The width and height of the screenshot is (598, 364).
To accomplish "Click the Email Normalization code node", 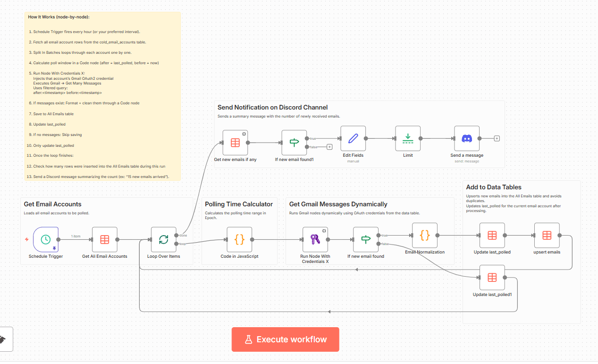I will (x=425, y=235).
